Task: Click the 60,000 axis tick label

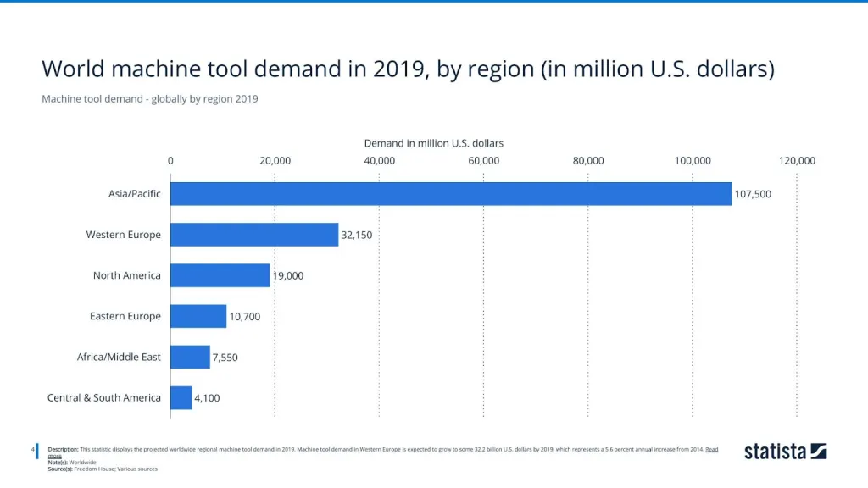Action: pos(483,160)
